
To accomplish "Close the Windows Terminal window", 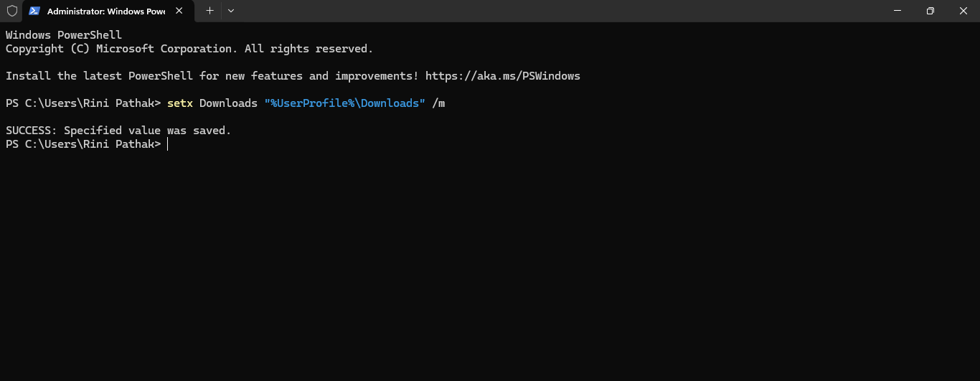I will (963, 11).
